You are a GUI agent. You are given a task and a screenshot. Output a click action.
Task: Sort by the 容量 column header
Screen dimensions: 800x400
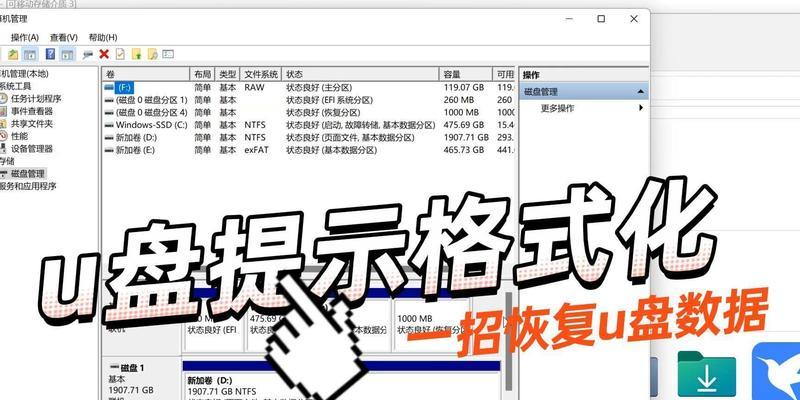(465, 74)
